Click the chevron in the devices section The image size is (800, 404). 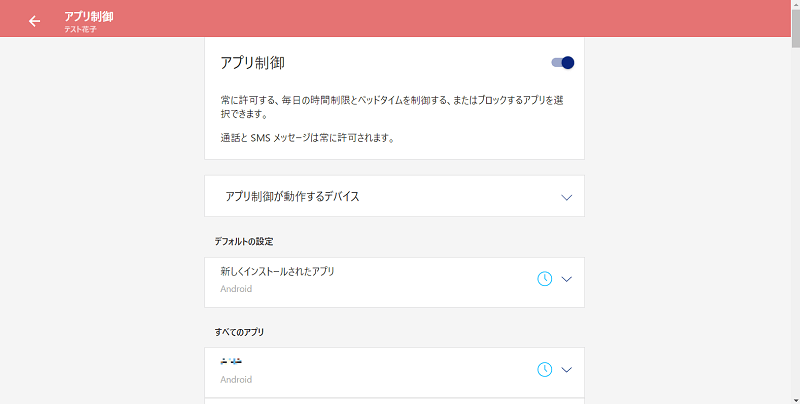point(566,197)
